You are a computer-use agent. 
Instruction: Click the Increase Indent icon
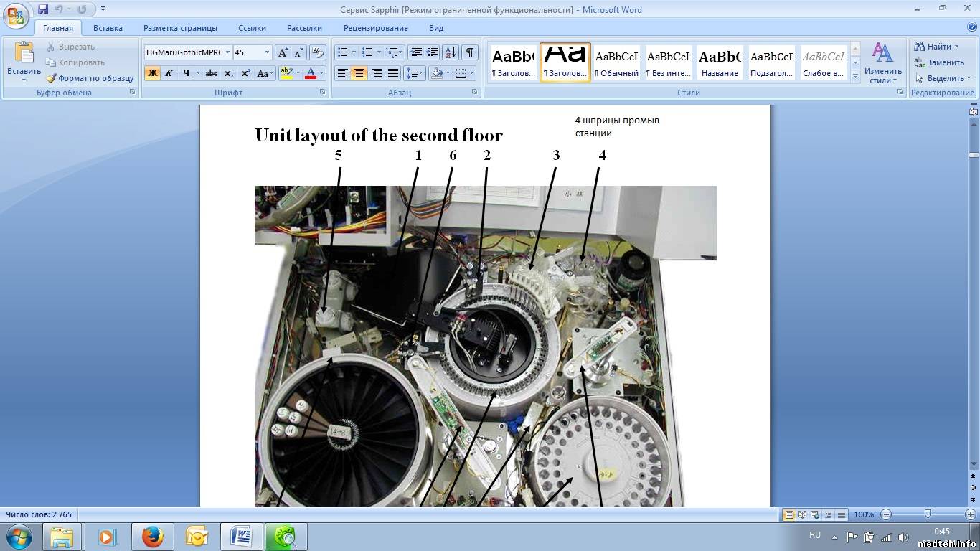pos(432,52)
